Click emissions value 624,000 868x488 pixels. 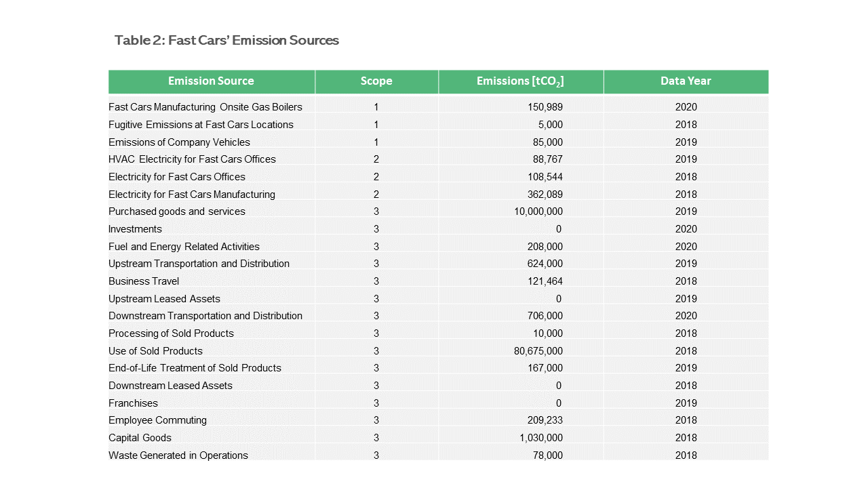(545, 264)
